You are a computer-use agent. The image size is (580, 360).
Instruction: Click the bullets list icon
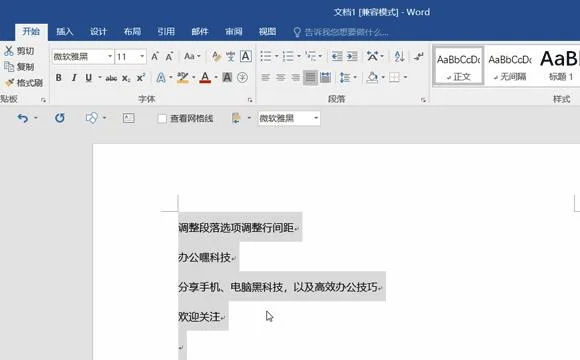[x=266, y=56]
